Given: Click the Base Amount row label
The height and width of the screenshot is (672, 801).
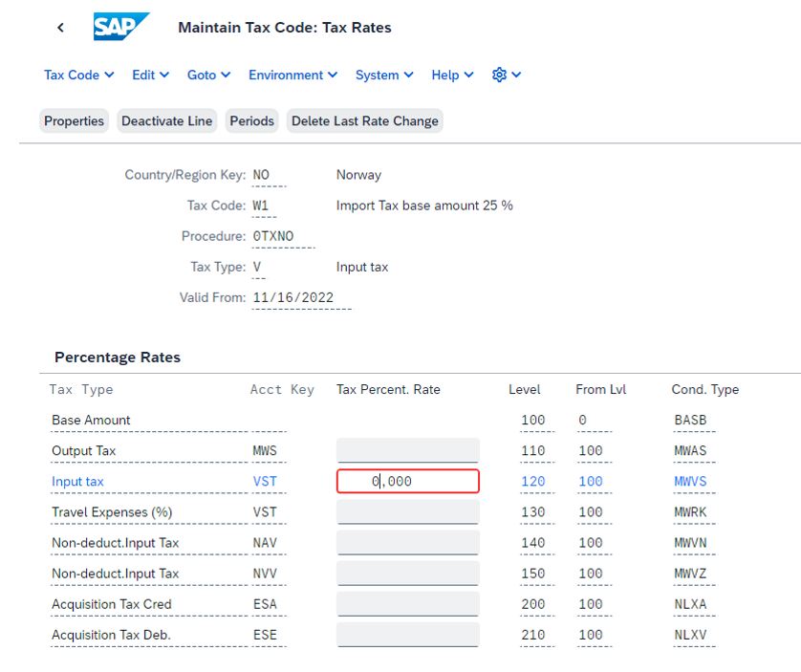Looking at the screenshot, I should pyautogui.click(x=91, y=420).
